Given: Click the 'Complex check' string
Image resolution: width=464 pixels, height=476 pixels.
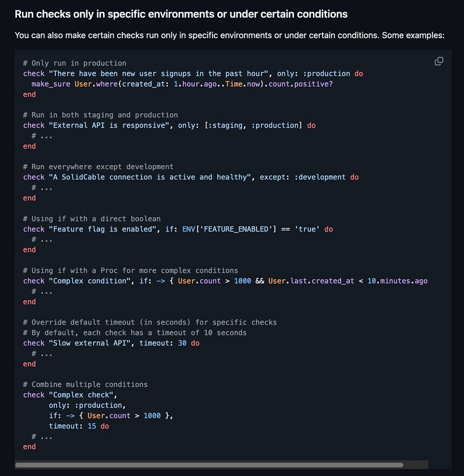Looking at the screenshot, I should coord(83,395).
